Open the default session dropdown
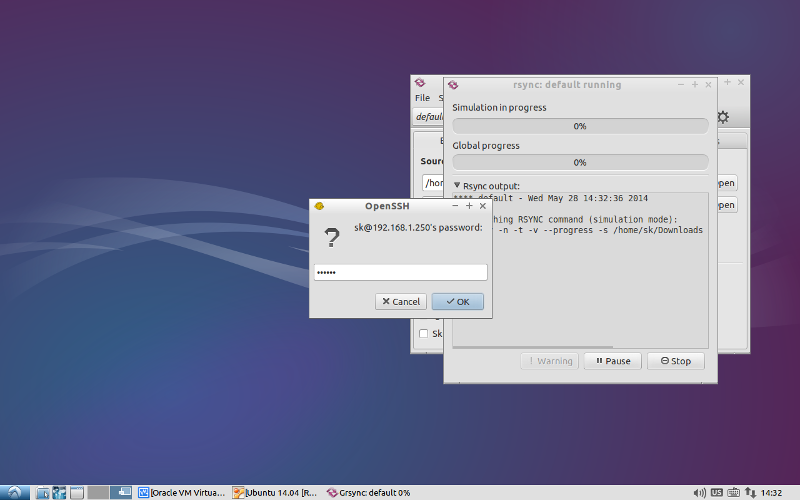 (x=429, y=117)
